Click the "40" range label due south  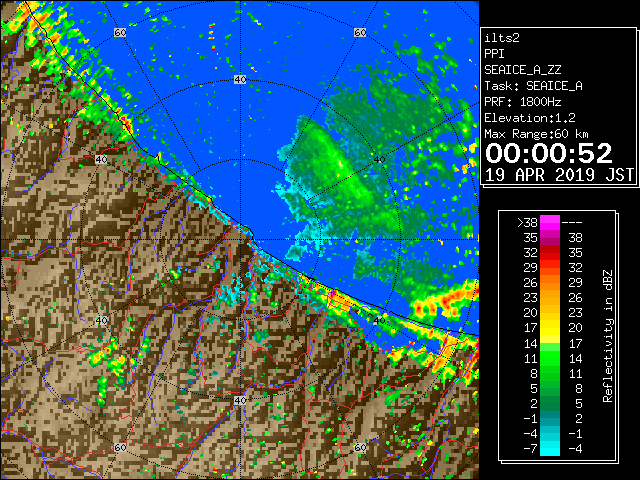[x=240, y=400]
